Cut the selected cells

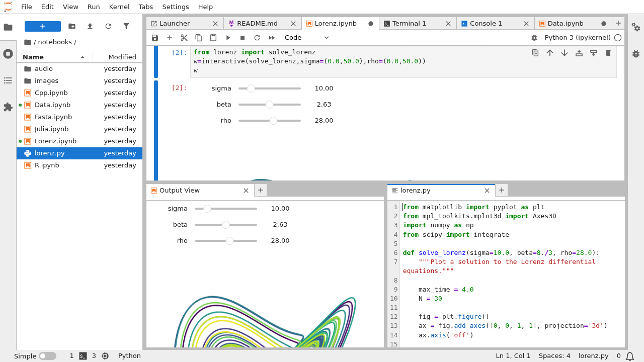click(x=184, y=37)
